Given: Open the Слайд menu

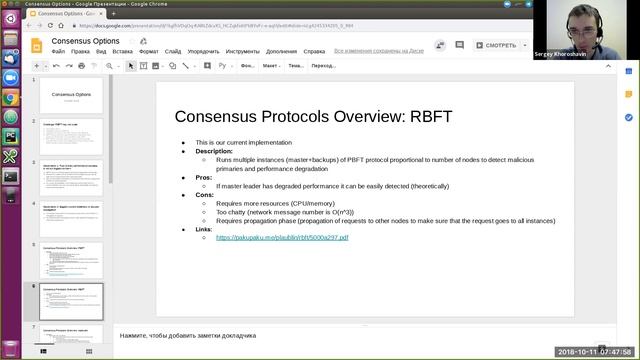Looking at the screenshot, I should click(173, 51).
